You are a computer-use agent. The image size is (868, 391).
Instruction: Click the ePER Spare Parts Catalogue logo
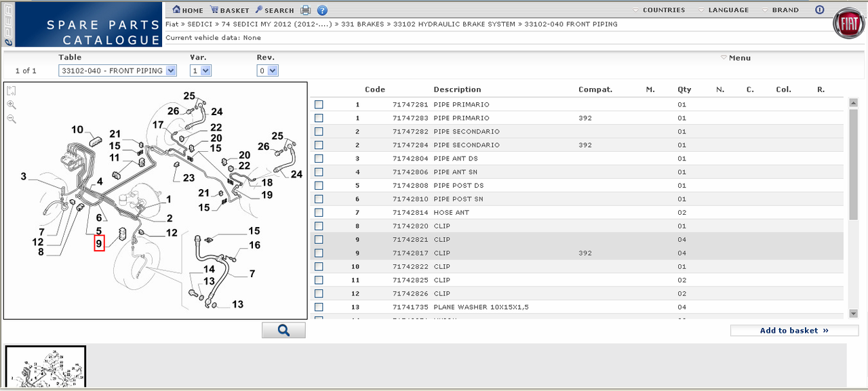coord(81,24)
